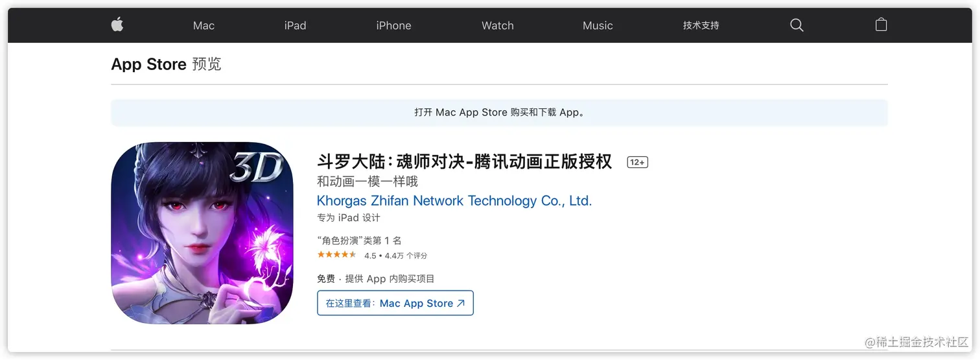Click the 专为 iPad 设计 text

coord(348,218)
